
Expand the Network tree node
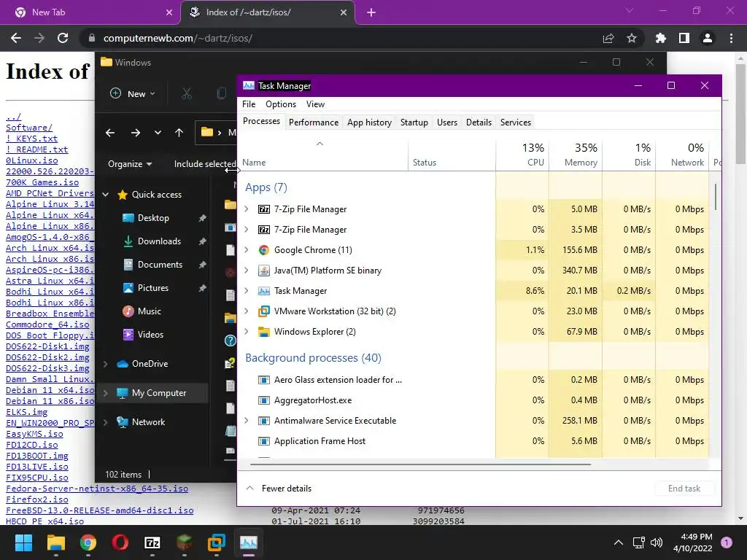(106, 422)
